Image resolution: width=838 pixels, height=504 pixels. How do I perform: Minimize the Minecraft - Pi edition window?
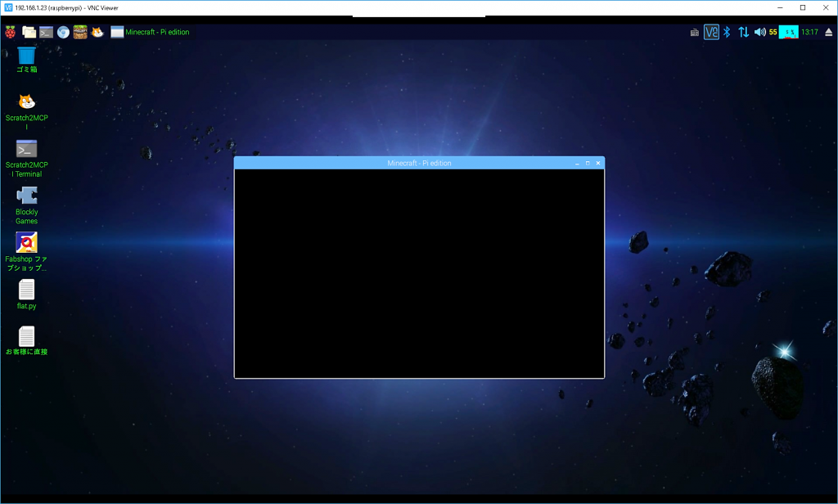[577, 164]
